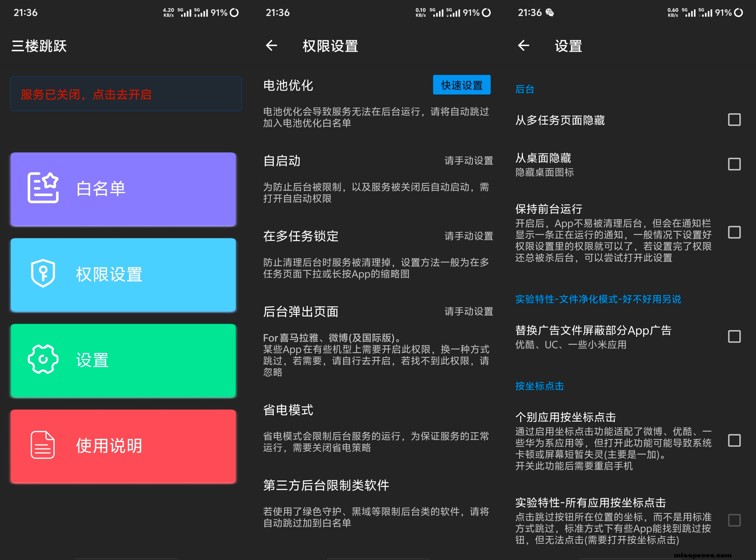Image resolution: width=756 pixels, height=560 pixels.
Task: Tap WeChat notification icon in status bar
Action: [549, 13]
